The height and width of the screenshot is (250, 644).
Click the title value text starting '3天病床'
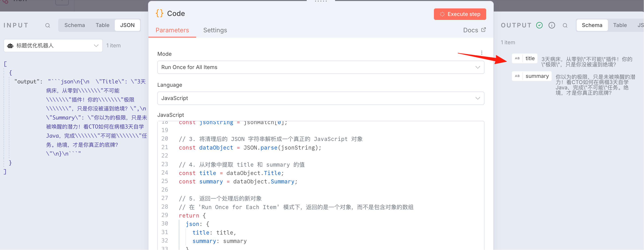click(x=587, y=62)
